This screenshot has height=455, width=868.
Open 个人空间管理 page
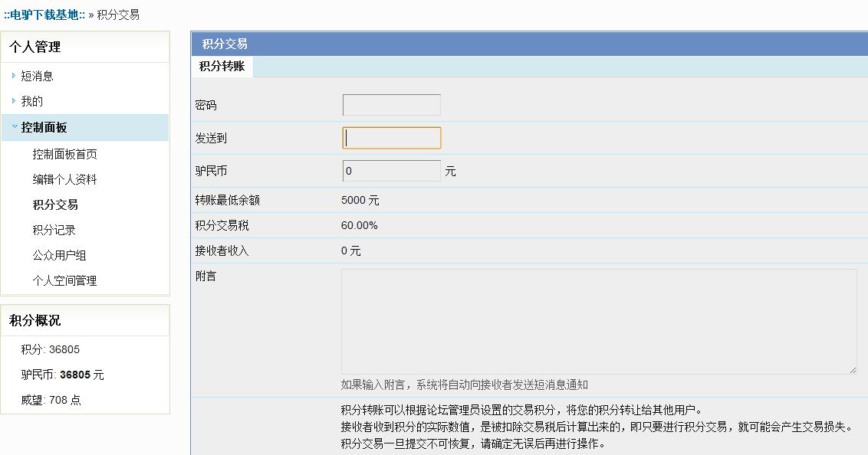click(x=64, y=281)
